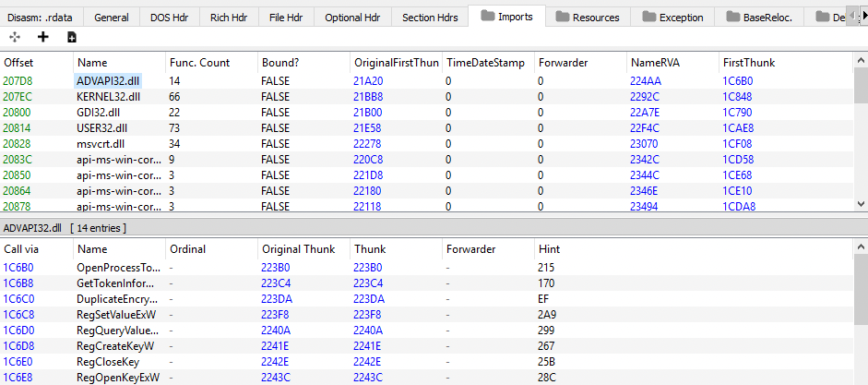Click the add library file icon
Screen dimensions: 868x385
point(72,37)
